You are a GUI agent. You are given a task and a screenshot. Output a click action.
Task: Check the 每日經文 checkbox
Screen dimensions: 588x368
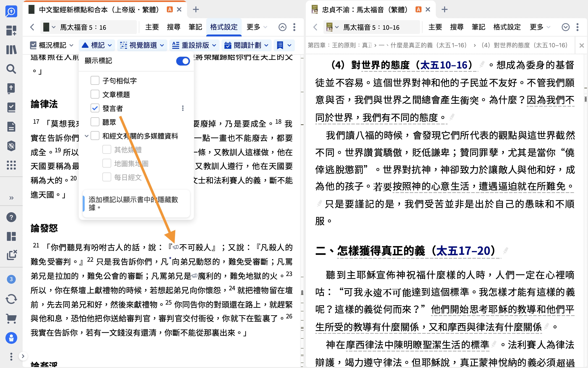tap(107, 177)
